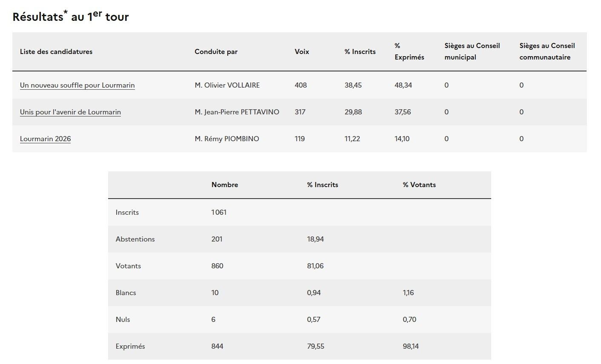Click the 'Liste des candidatures' column header
601x364 pixels.
(x=56, y=51)
